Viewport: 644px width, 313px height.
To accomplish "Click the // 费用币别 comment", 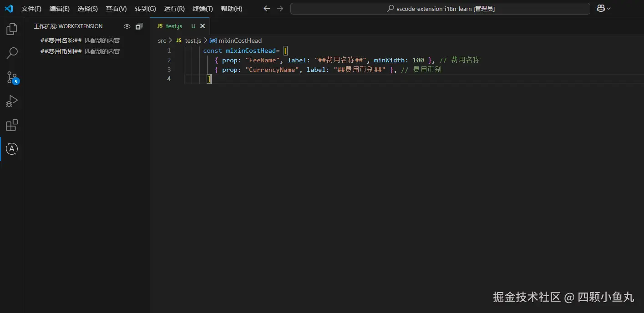I will click(x=421, y=70).
